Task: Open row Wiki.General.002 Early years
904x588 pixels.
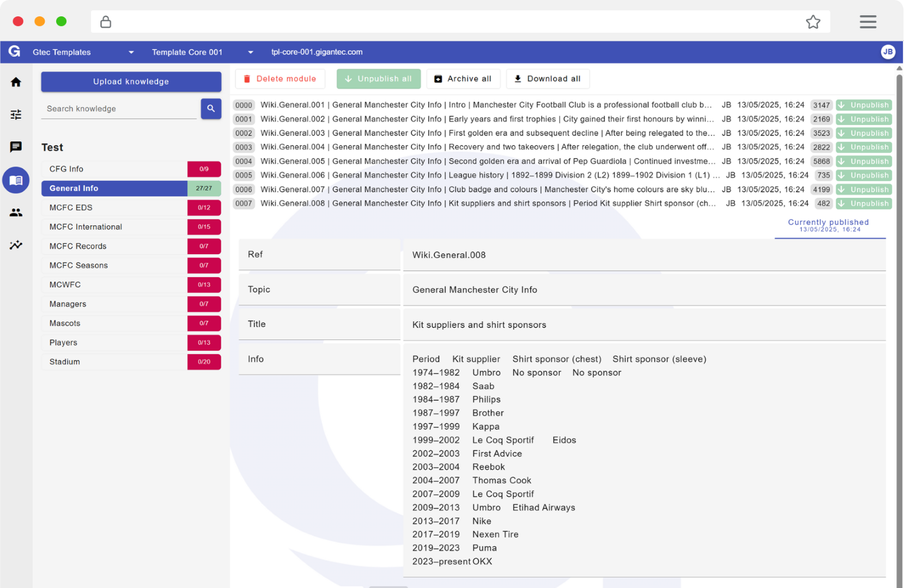Action: click(487, 119)
